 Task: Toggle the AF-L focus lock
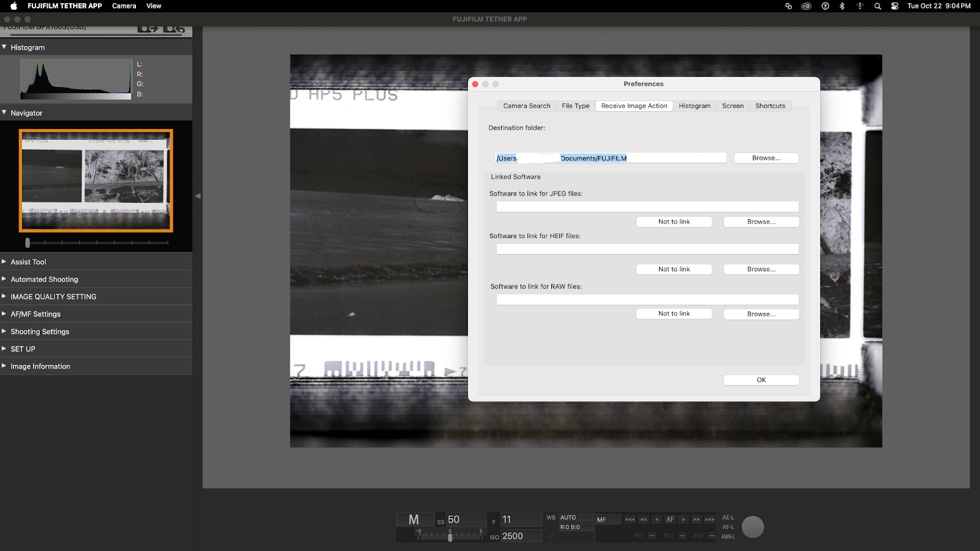(x=728, y=527)
